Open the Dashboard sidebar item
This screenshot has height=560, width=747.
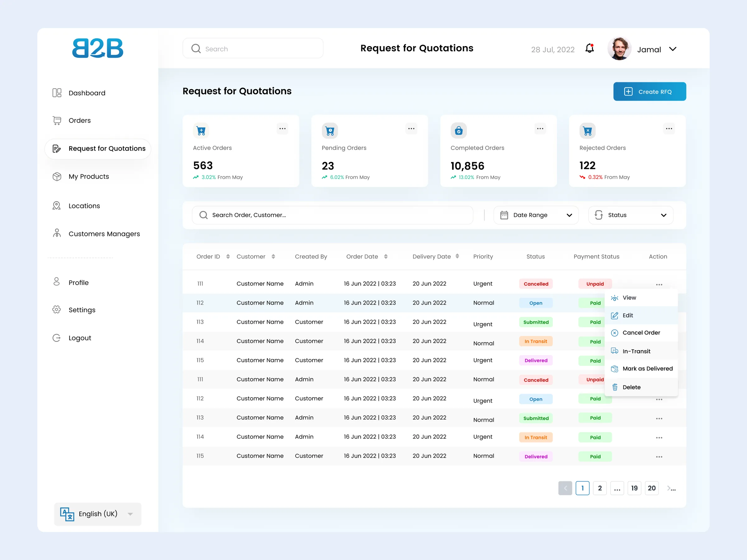coord(79,93)
